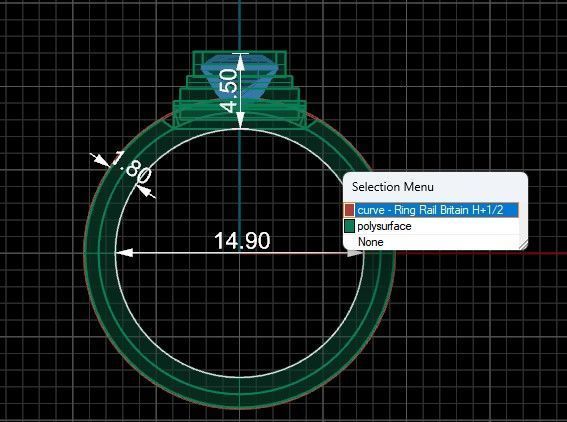
Task: Click the green polysurface color swatch
Action: pyautogui.click(x=349, y=226)
